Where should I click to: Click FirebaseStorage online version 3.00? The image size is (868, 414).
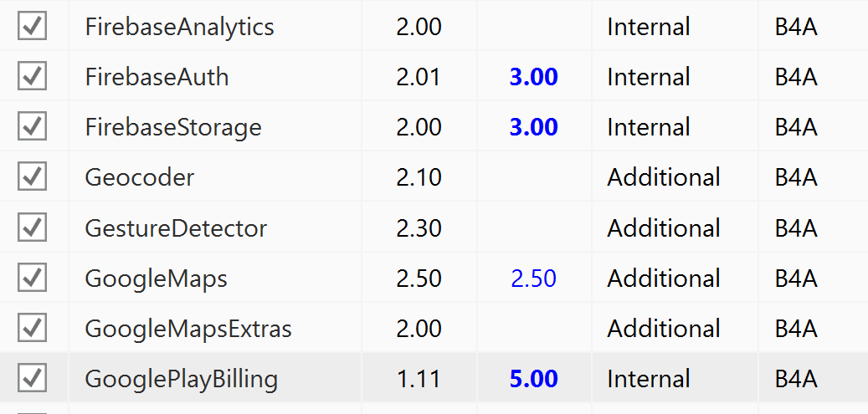[x=533, y=127]
